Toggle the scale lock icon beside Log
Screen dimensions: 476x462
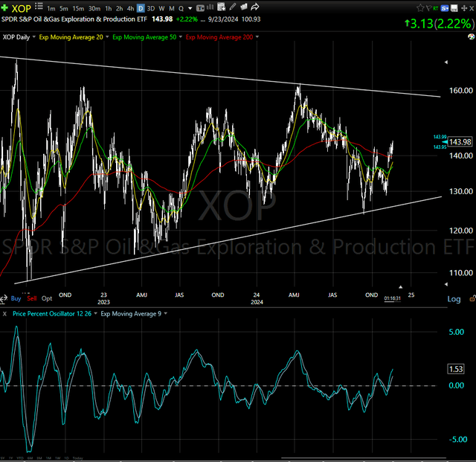[x=472, y=299]
